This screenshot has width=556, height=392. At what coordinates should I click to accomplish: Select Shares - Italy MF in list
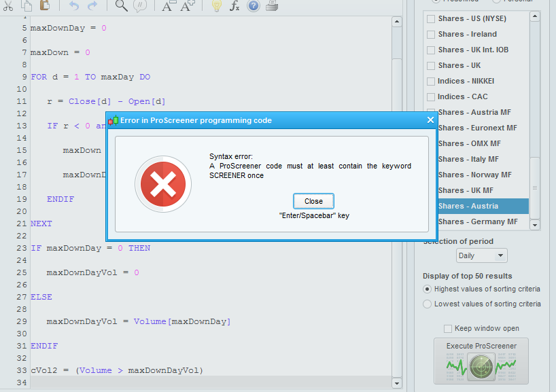pos(468,159)
